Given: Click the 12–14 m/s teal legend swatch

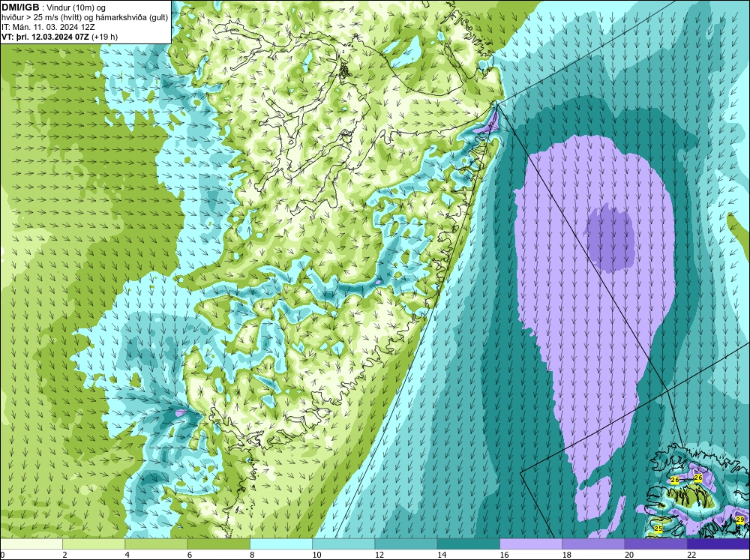Looking at the screenshot, I should tap(406, 544).
